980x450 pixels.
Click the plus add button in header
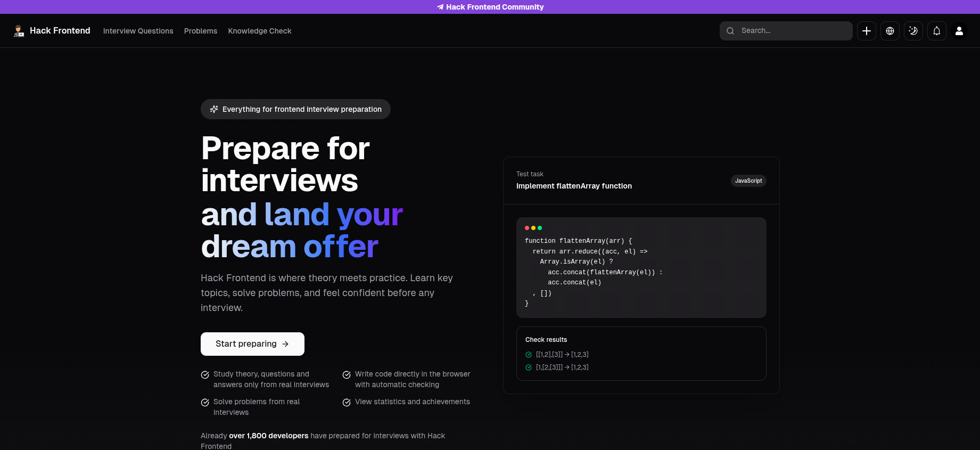(x=867, y=31)
